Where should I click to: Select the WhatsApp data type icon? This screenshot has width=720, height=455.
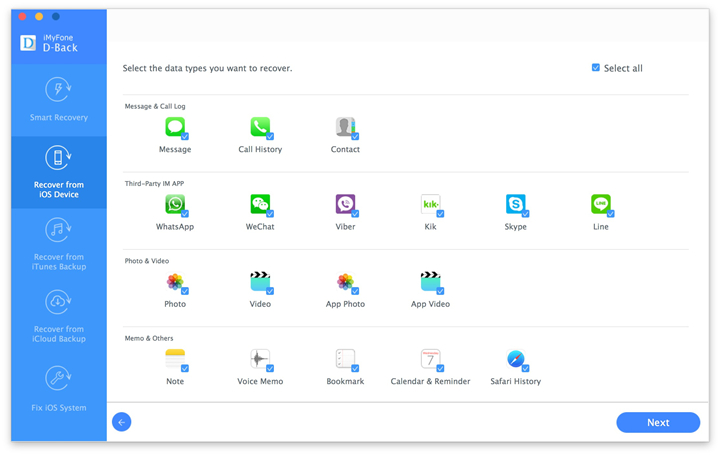coord(174,204)
